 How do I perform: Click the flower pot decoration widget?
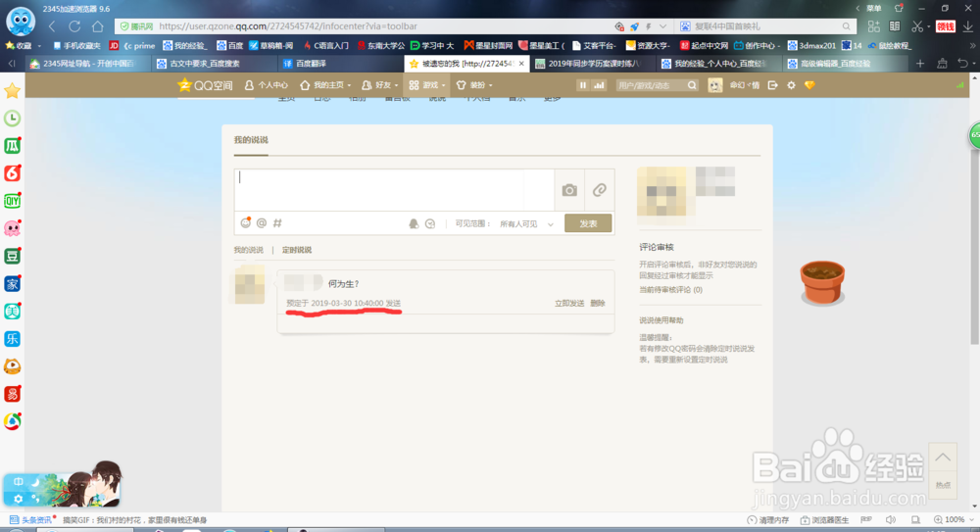pos(822,282)
